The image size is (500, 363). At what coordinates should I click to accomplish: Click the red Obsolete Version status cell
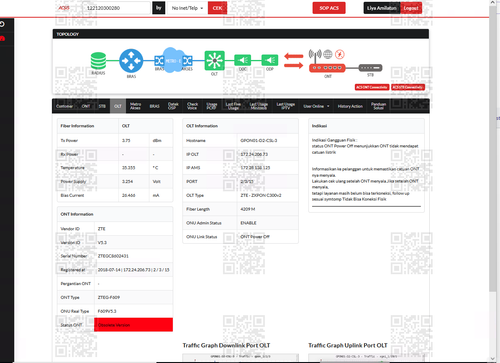point(133,325)
